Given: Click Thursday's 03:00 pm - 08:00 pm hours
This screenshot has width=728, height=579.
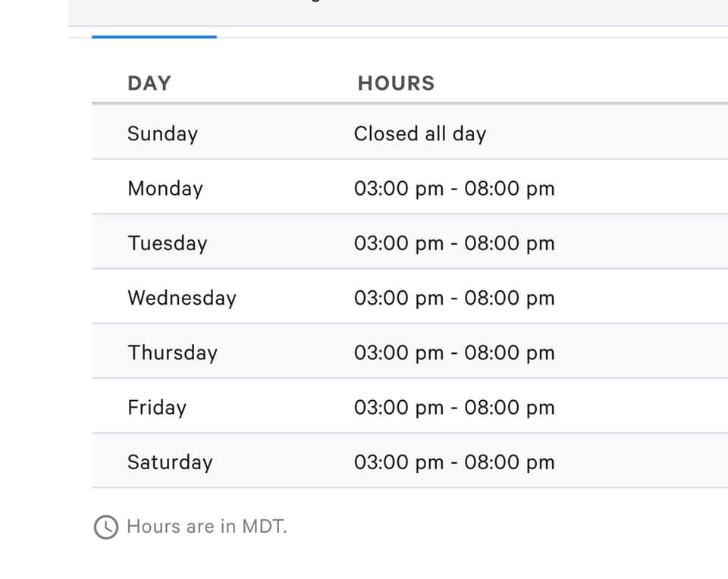Looking at the screenshot, I should pyautogui.click(x=454, y=352).
